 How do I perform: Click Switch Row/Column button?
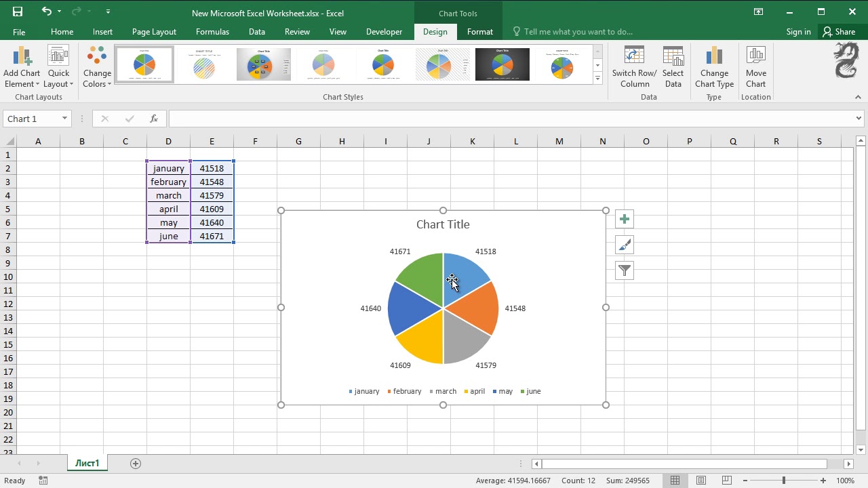tap(634, 67)
